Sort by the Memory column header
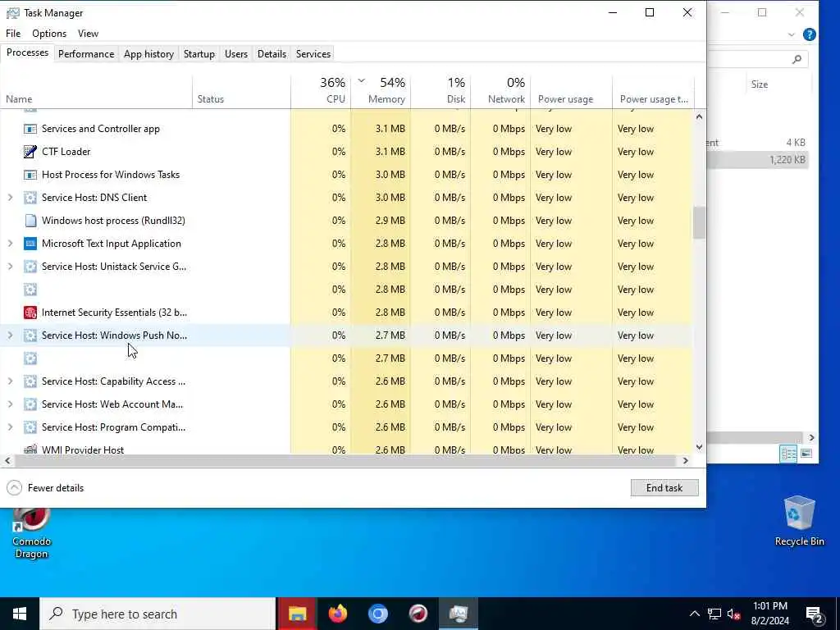The image size is (840, 630). (381, 91)
